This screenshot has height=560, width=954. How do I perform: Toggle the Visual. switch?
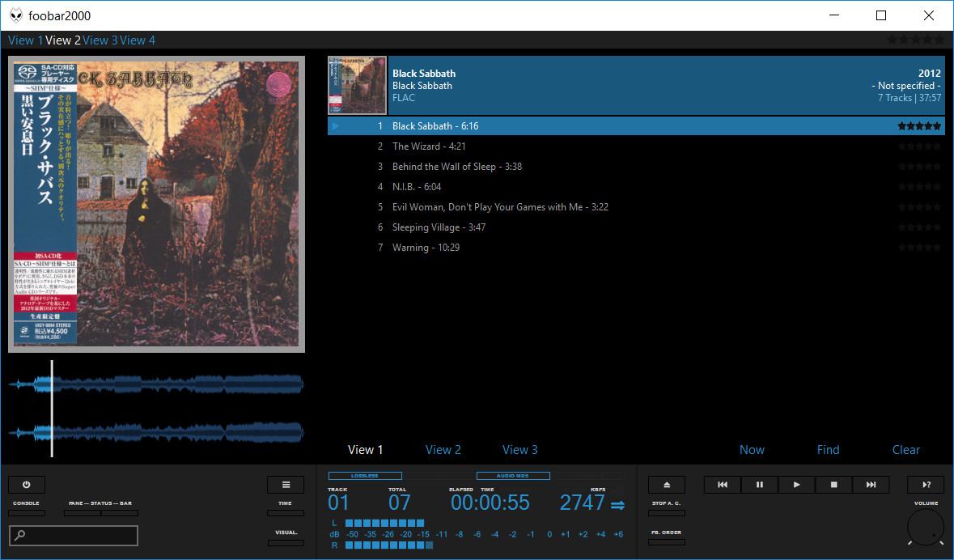click(286, 542)
